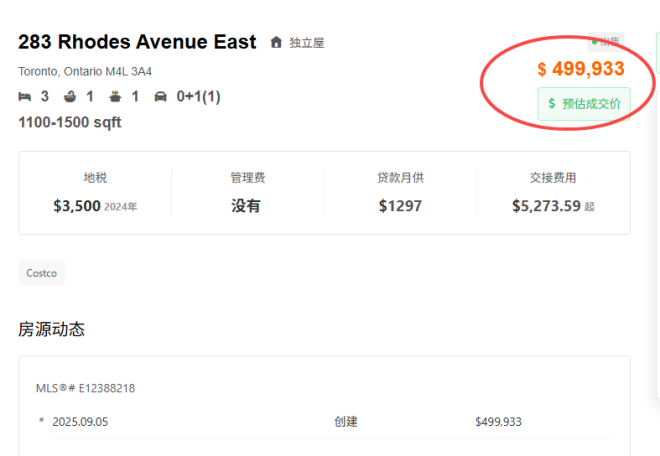This screenshot has width=660, height=456.
Task: Select the 交接费用 $5,273.59 cell
Action: tap(553, 193)
